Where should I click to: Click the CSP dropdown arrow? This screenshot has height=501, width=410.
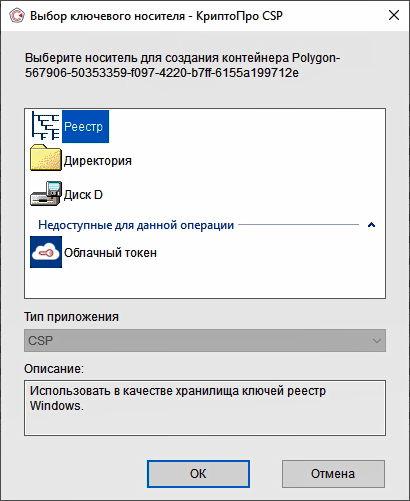[x=377, y=341]
